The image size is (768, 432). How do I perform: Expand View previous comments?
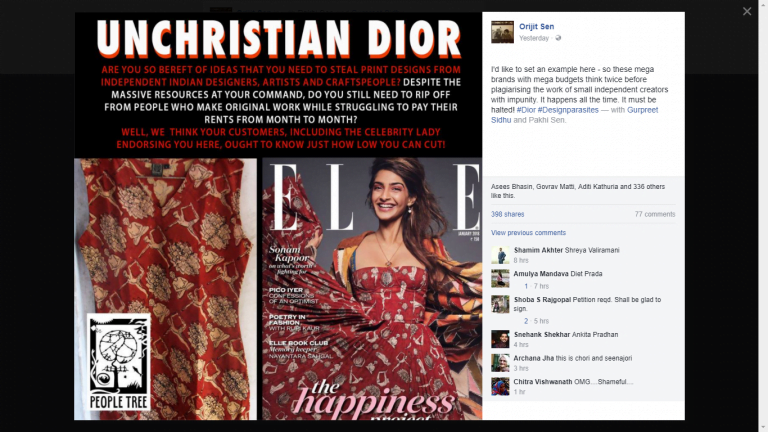(x=528, y=233)
